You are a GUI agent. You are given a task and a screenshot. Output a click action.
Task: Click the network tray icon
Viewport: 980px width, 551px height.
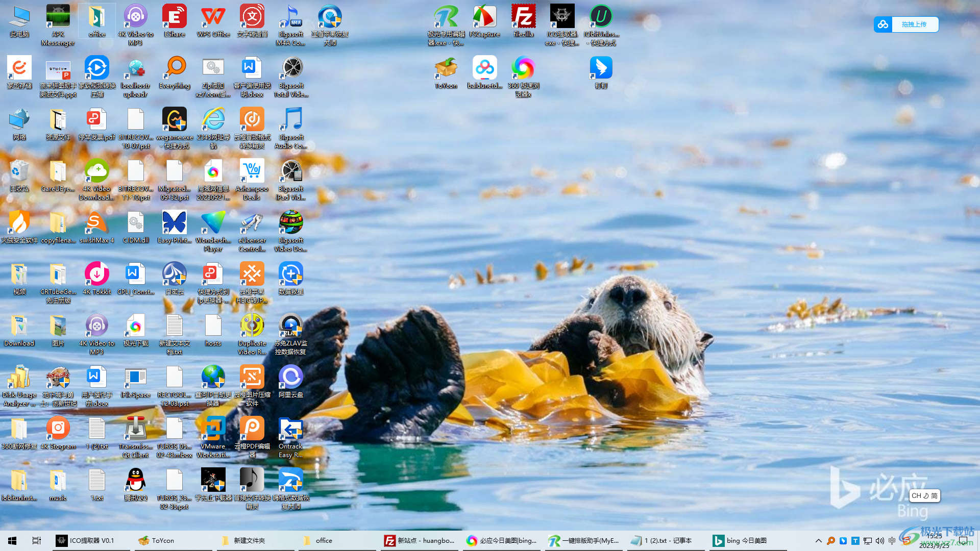(x=867, y=540)
